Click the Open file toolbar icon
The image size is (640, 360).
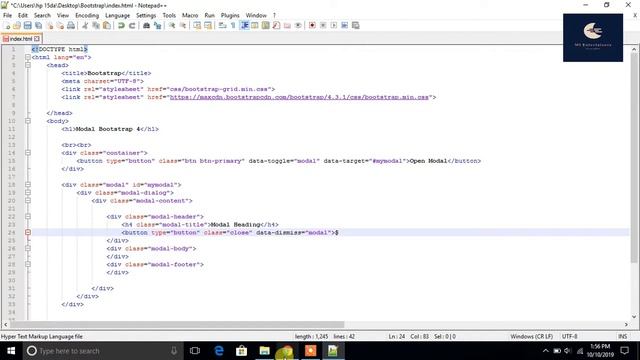click(17, 25)
